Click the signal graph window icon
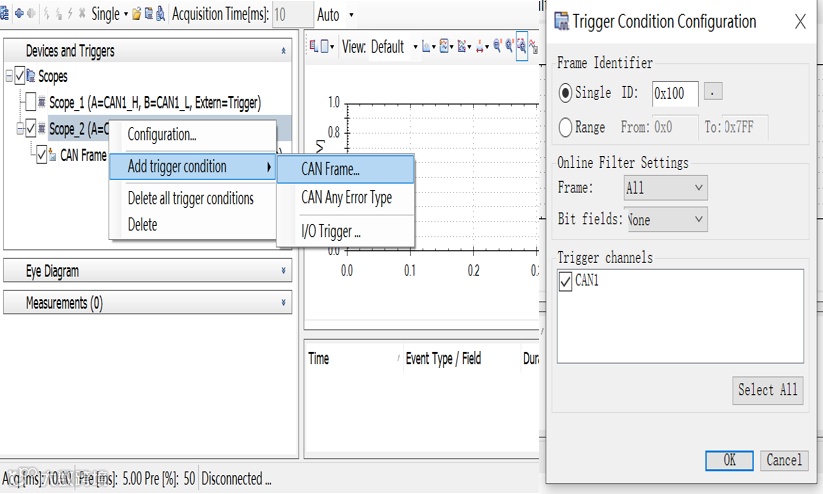The height and width of the screenshot is (494, 823). pos(444,47)
